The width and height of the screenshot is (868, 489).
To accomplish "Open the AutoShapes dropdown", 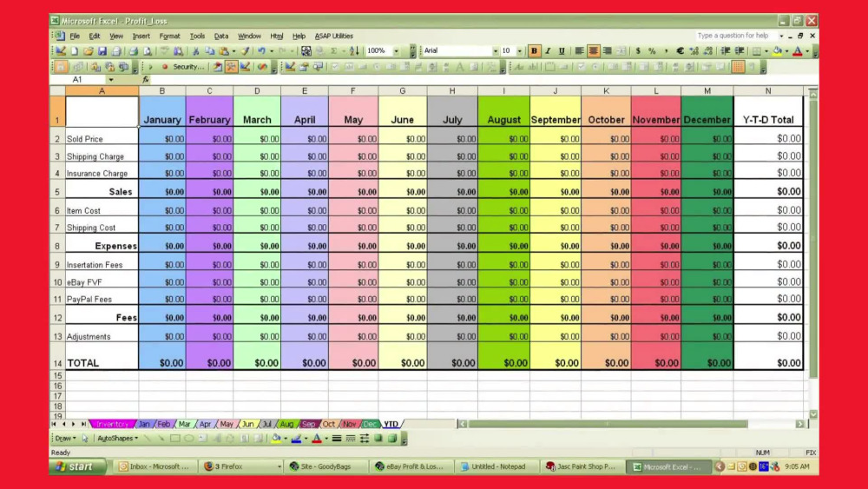I will 117,438.
